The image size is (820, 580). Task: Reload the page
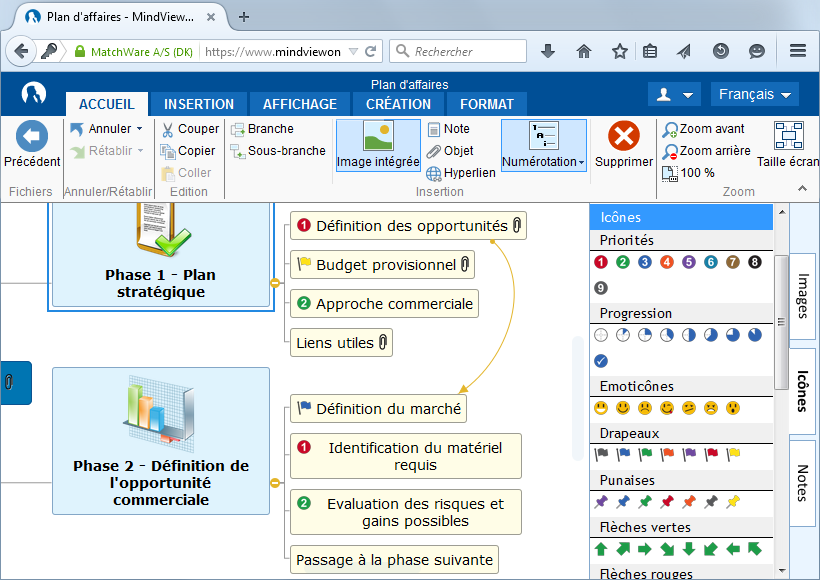pyautogui.click(x=370, y=51)
